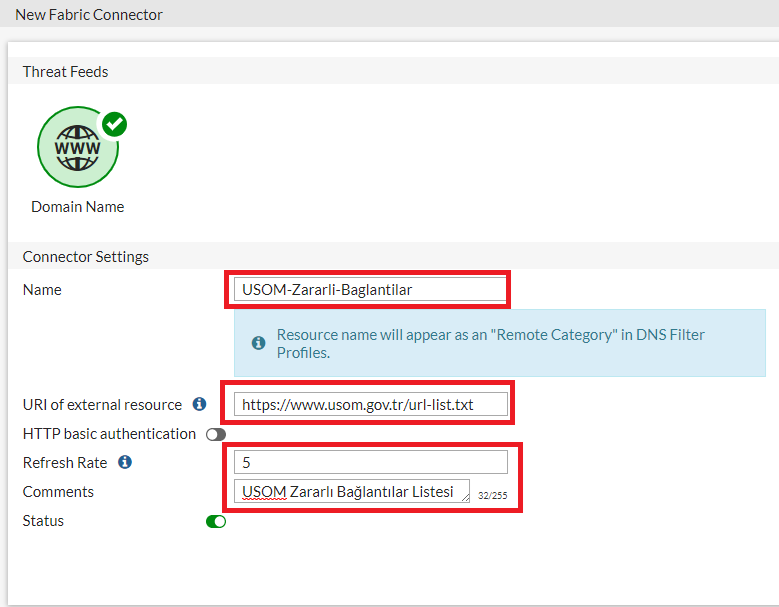Click the Status label
Viewport: 779px width, 607px height.
click(x=43, y=521)
